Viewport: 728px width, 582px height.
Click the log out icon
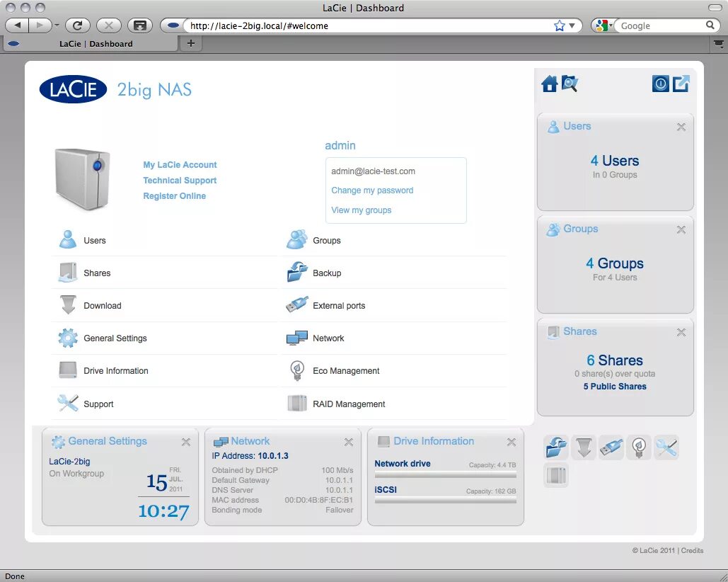[x=681, y=84]
